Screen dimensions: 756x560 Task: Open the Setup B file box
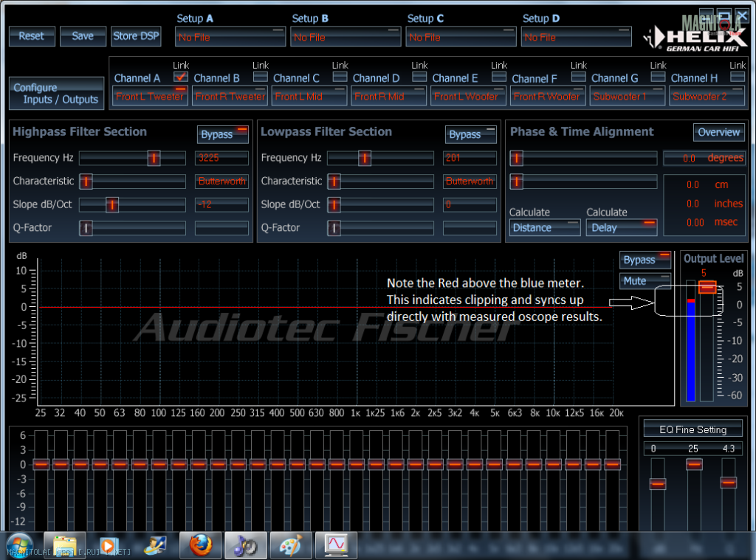pyautogui.click(x=346, y=37)
